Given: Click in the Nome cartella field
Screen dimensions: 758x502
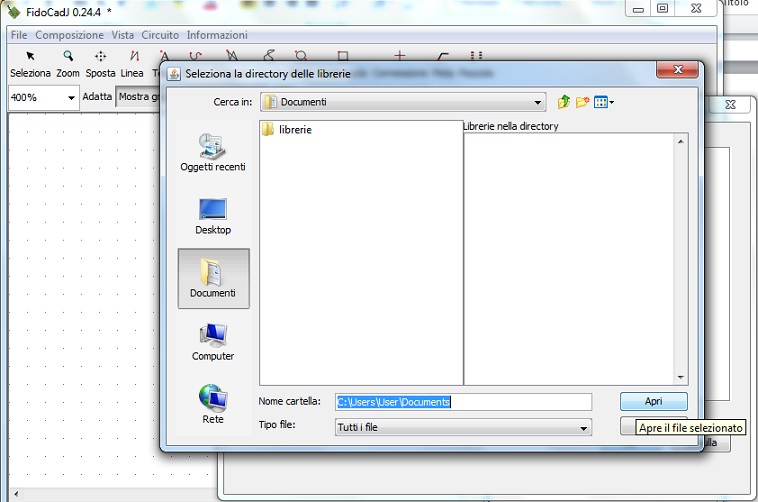Looking at the screenshot, I should click(464, 402).
